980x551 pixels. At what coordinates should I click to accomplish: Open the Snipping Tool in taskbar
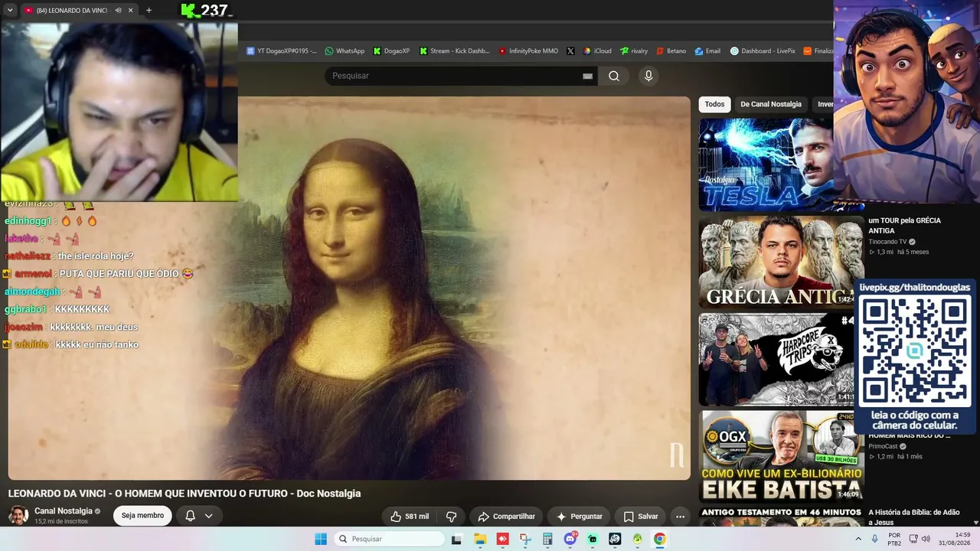pyautogui.click(x=525, y=539)
